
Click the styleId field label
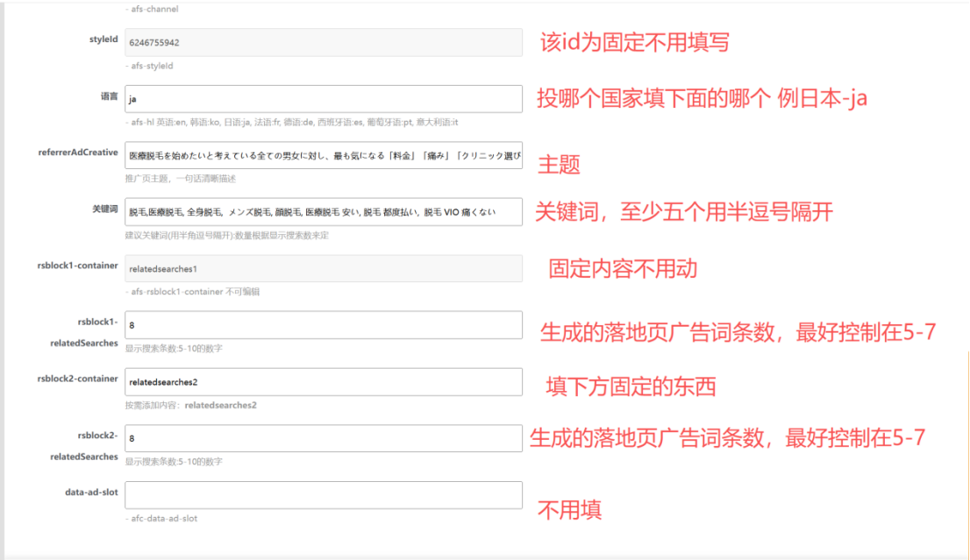pyautogui.click(x=103, y=39)
